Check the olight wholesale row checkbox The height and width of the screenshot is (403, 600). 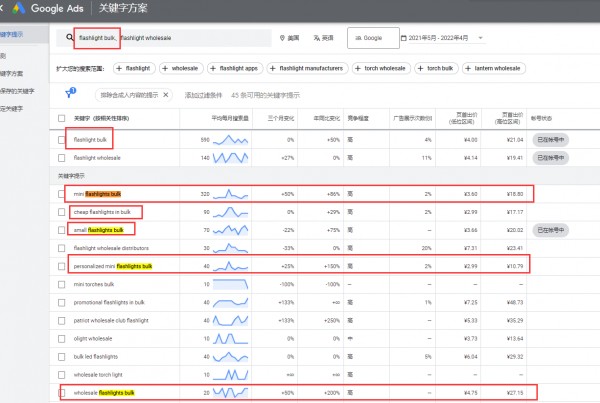tap(61, 339)
